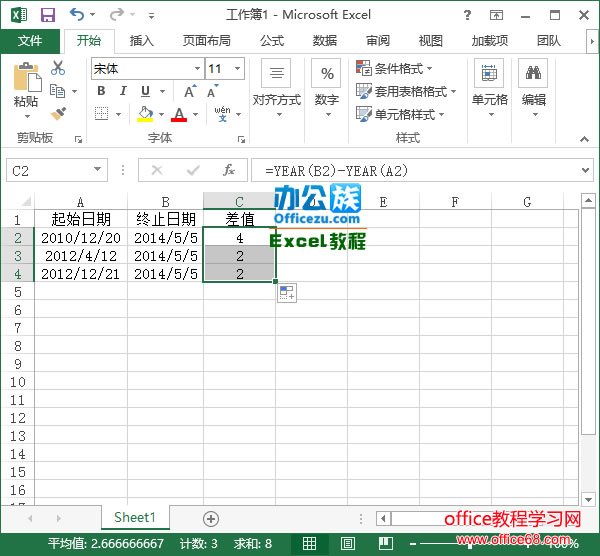Screen dimensions: 600x556
Task: Click the cell borders icon
Action: click(101, 114)
